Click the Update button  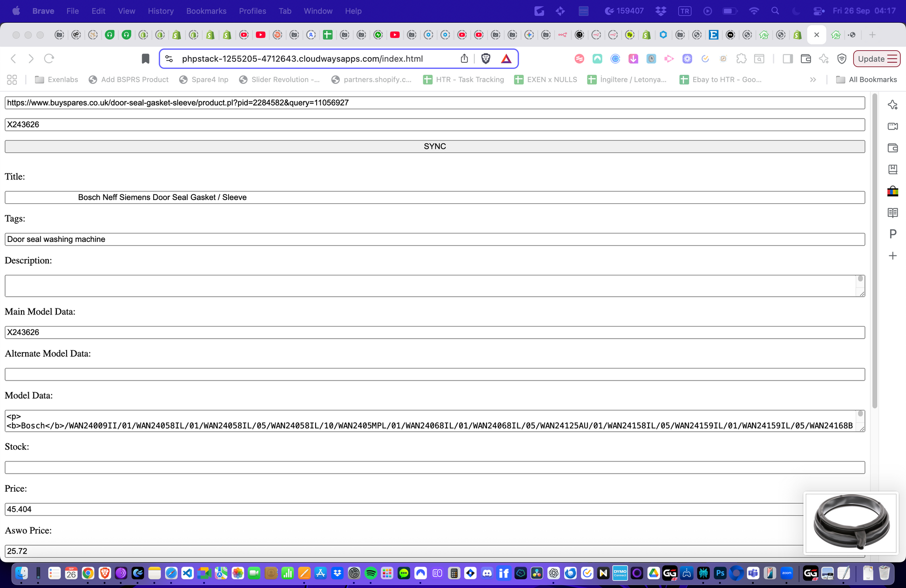tap(876, 59)
